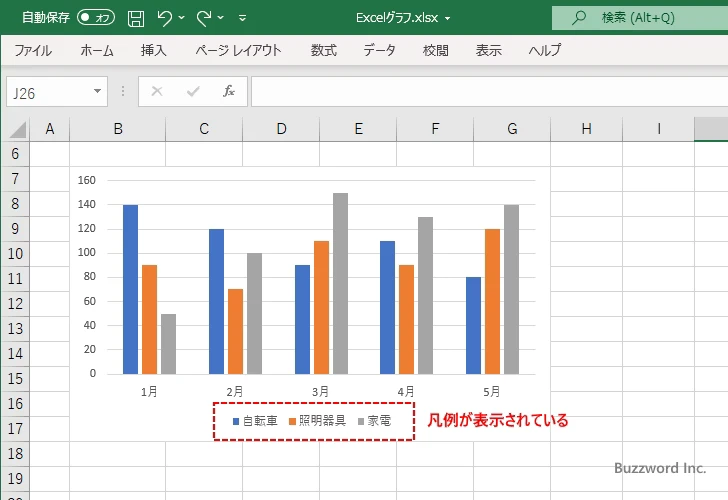Click the blue 自転車 bar for 1月
Image resolution: width=728 pixels, height=500 pixels.
[x=130, y=289]
